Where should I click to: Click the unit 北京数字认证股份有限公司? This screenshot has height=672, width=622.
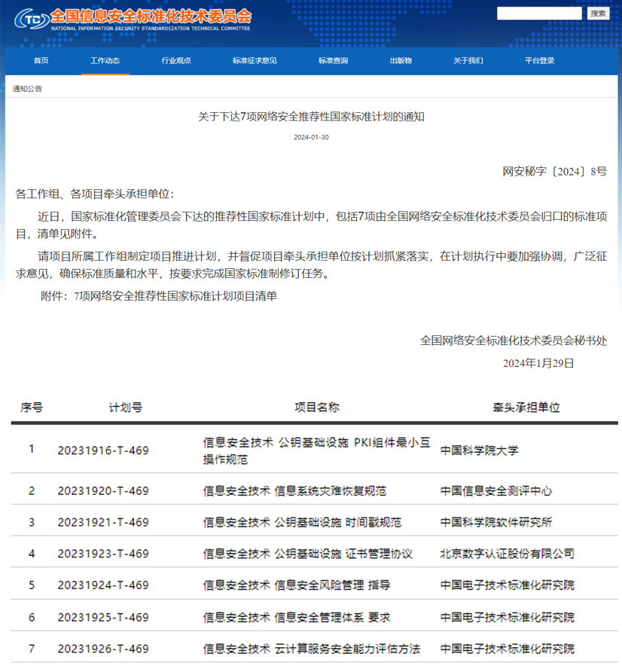(x=508, y=553)
